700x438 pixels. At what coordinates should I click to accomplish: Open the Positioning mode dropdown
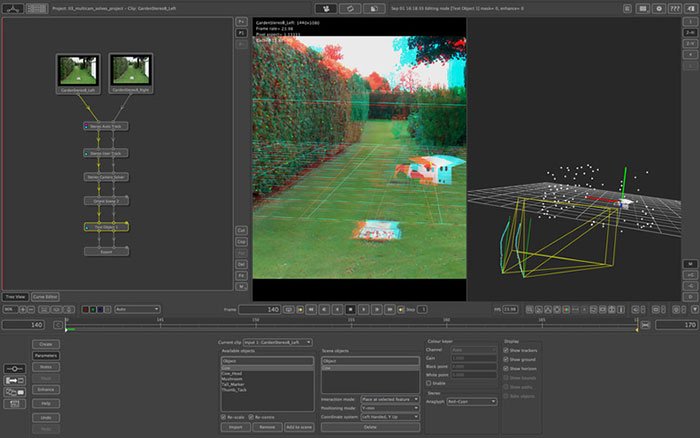(390, 408)
